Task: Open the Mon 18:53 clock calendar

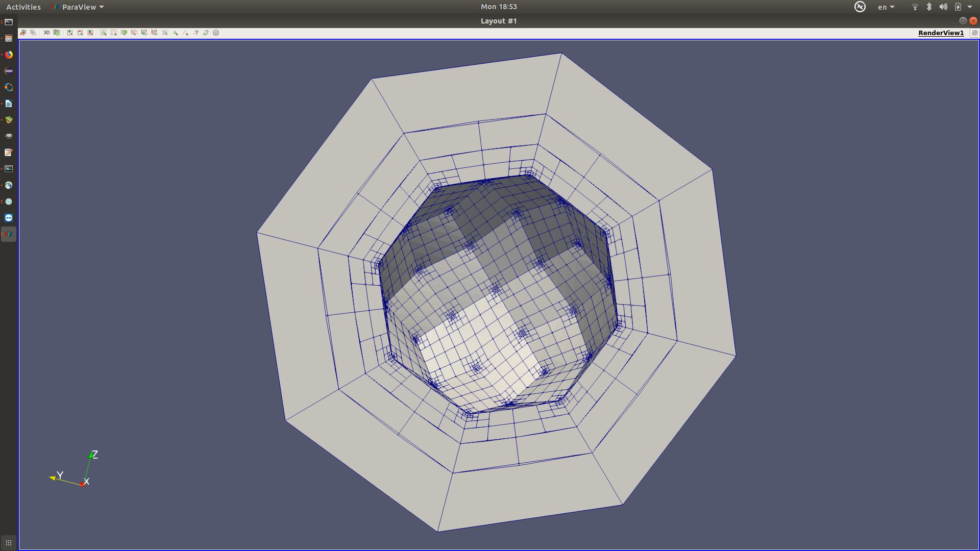Action: coord(499,7)
